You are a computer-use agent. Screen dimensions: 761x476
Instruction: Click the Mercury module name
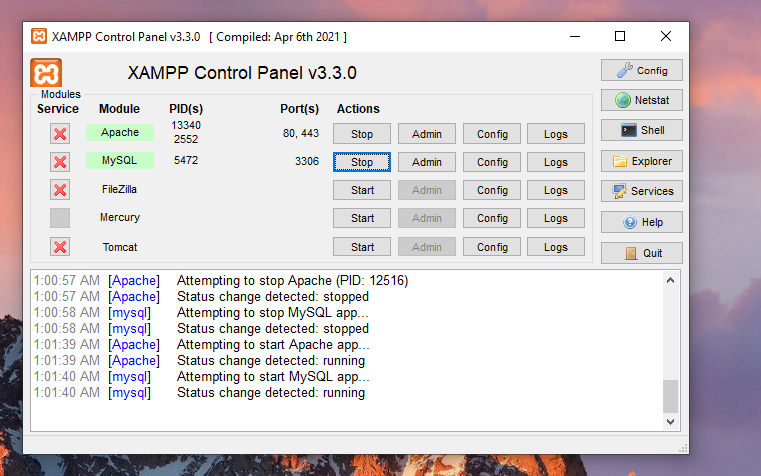[x=120, y=217]
